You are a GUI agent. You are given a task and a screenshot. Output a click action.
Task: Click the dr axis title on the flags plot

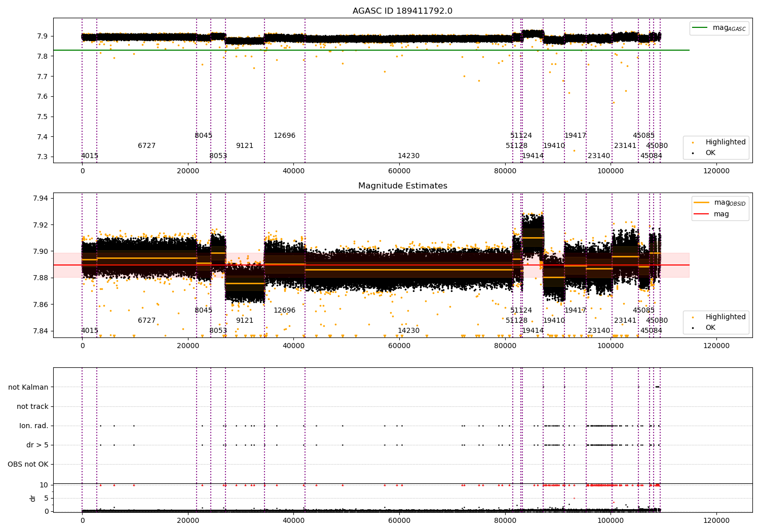coord(33,498)
